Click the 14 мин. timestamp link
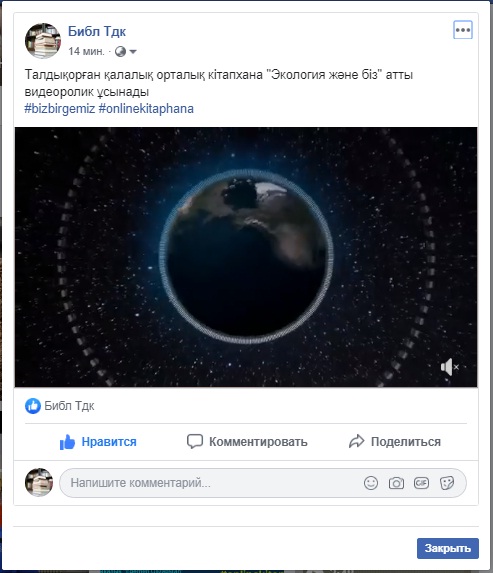Viewport: 493px width, 573px height. [x=86, y=51]
